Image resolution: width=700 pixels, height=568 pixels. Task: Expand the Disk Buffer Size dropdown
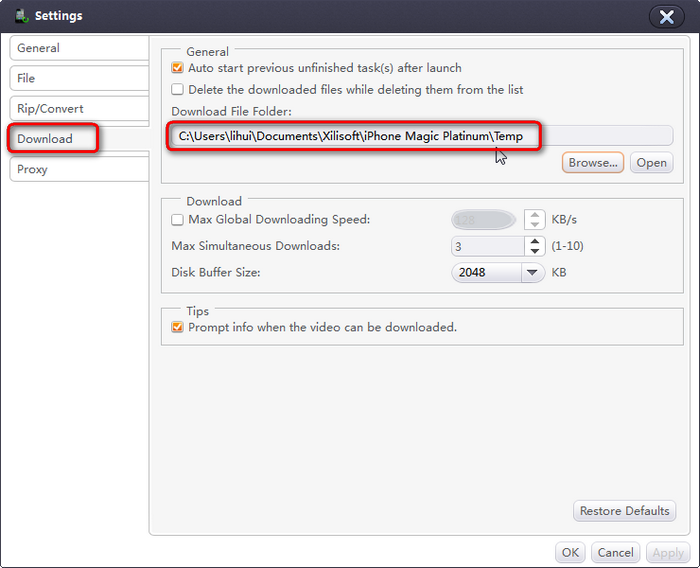point(532,272)
